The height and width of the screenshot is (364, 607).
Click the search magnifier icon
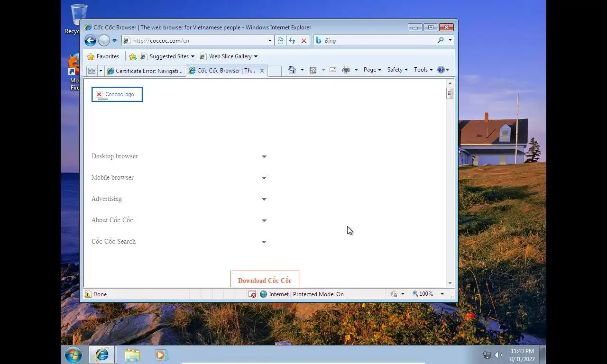[441, 40]
